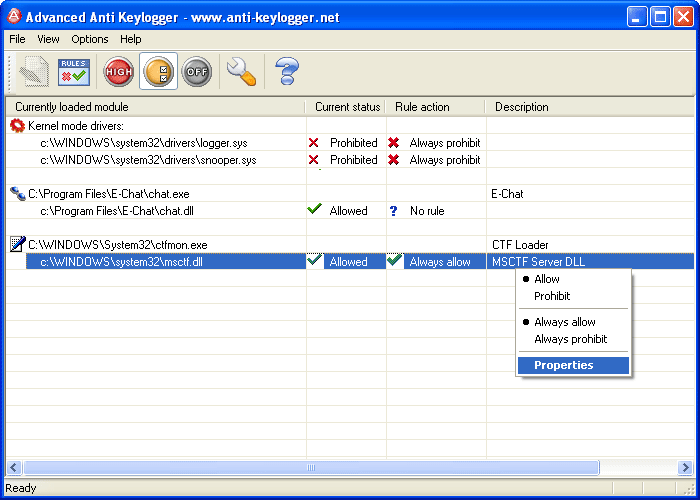
Task: Open the View menu
Action: pyautogui.click(x=48, y=39)
